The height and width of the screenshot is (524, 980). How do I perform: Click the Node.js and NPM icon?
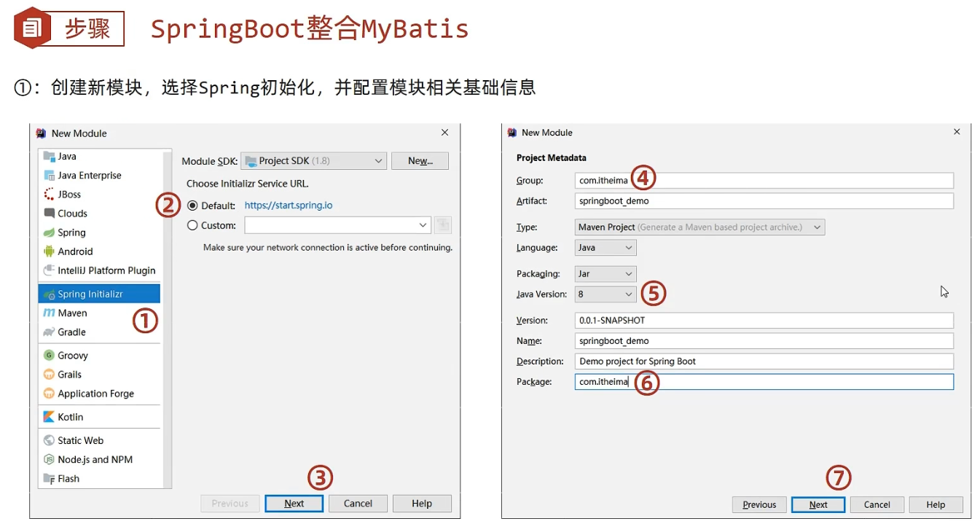[x=49, y=459]
